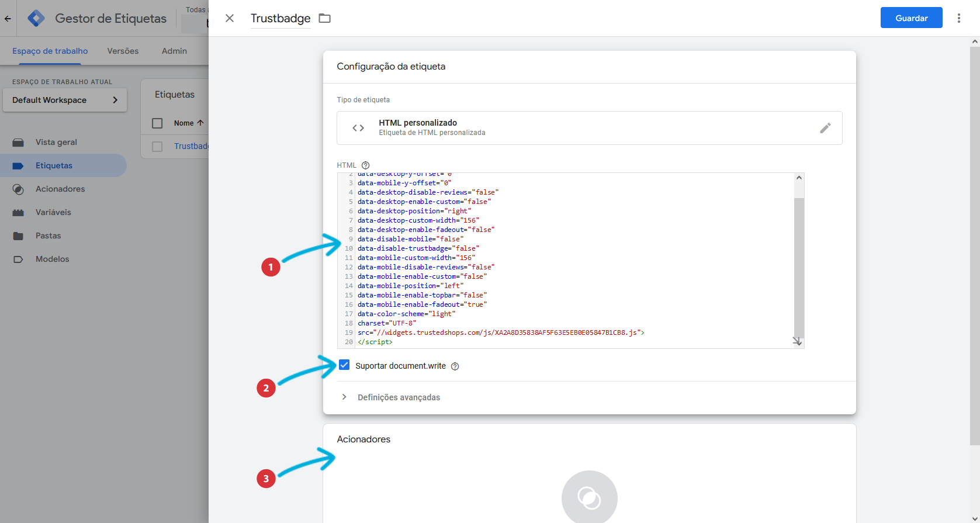980x523 pixels.
Task: Click the data-color-scheme="light" code line
Action: pos(406,314)
